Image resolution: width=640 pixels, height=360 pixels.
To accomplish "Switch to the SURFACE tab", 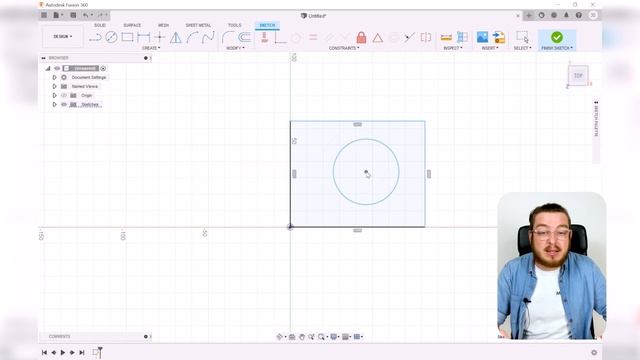I will point(132,25).
